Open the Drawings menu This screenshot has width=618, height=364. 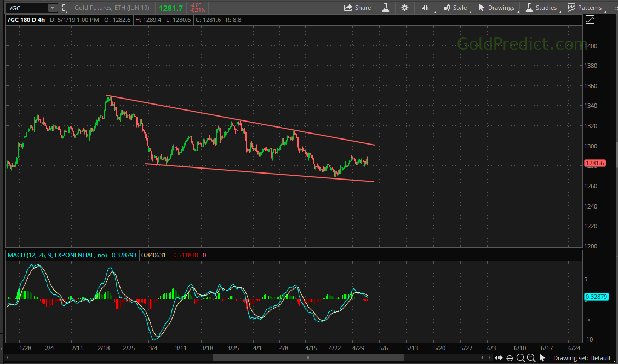(x=496, y=8)
